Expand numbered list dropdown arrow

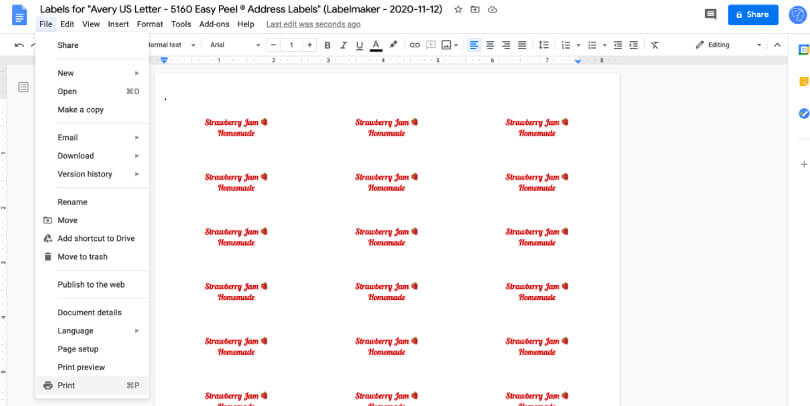click(578, 45)
